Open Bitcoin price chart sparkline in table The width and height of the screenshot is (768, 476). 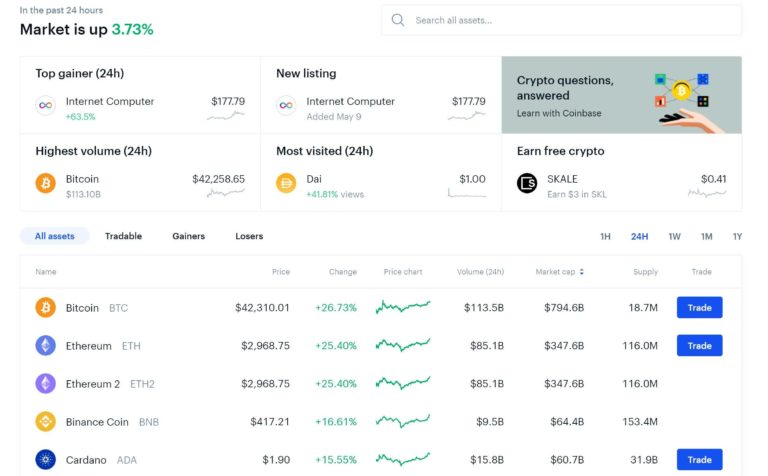[403, 307]
